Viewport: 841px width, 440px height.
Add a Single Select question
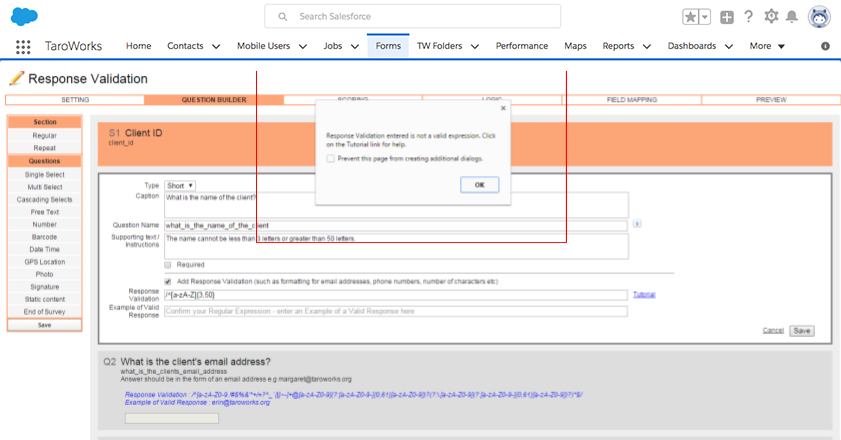(x=45, y=175)
